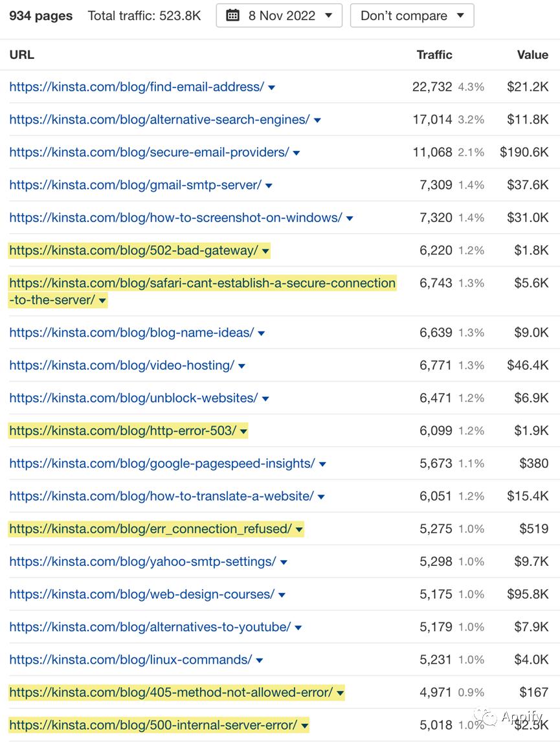The width and height of the screenshot is (560, 742).
Task: Sort by the Traffic column header
Action: point(434,55)
